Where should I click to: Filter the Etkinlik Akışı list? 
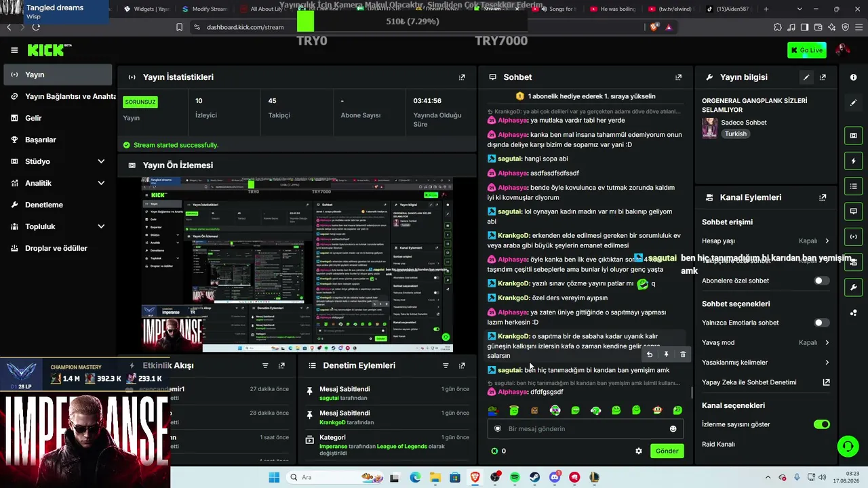265,365
